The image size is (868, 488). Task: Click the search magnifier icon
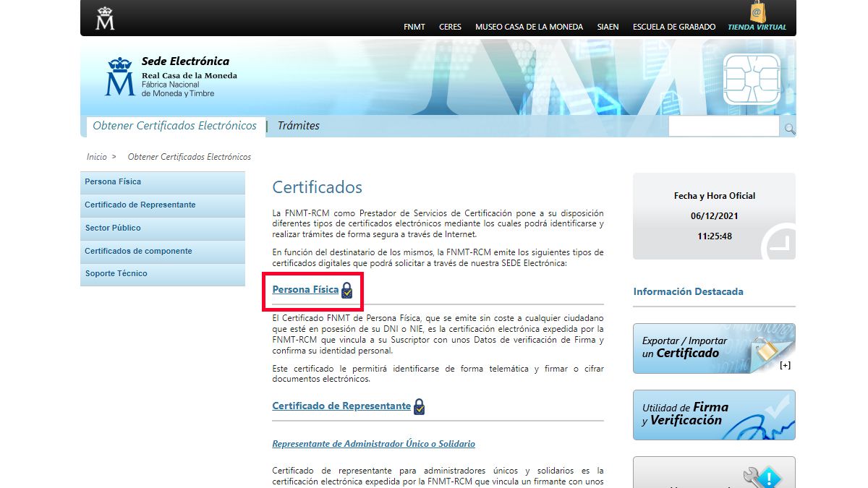788,127
